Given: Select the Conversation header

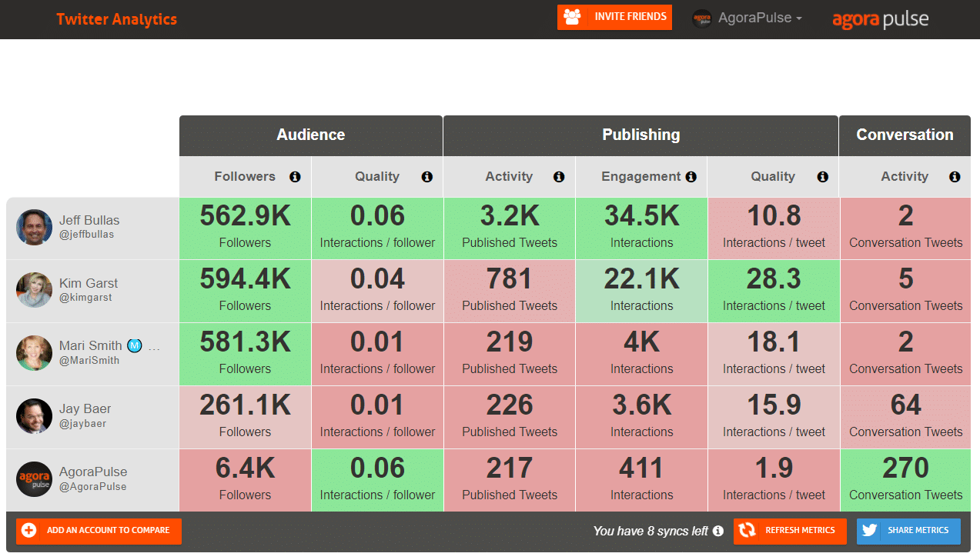Looking at the screenshot, I should (x=905, y=135).
